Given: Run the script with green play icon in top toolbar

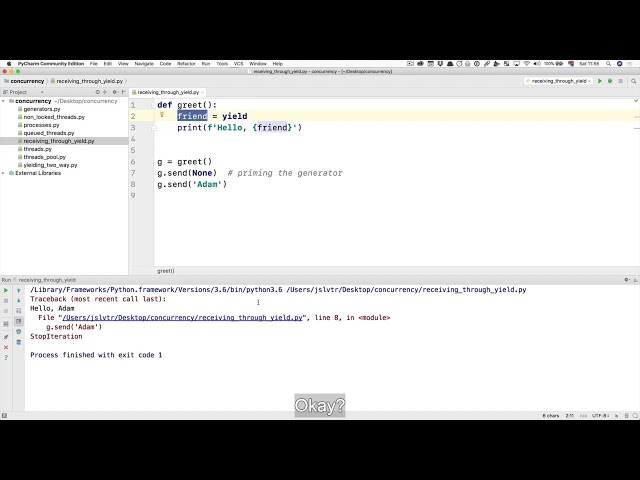Looking at the screenshot, I should pos(600,81).
